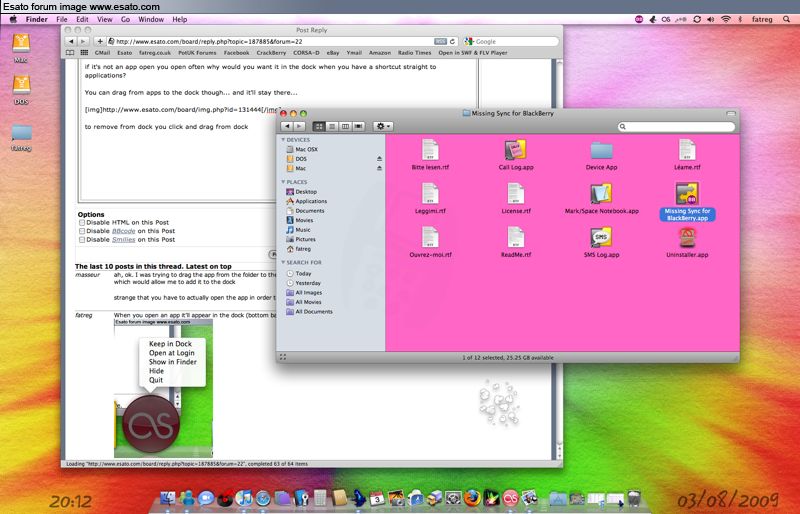Go back in the Finder window
The height and width of the screenshot is (514, 800).
[287, 126]
